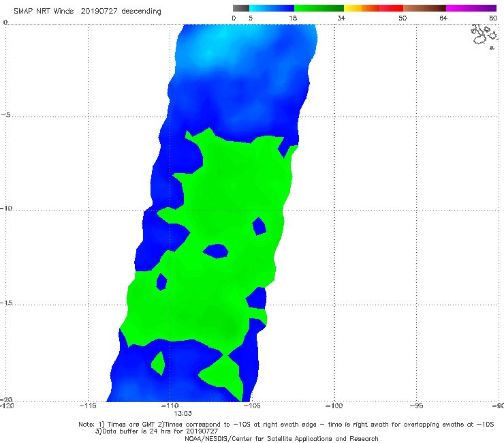
Task: Click the 'SMAP NRT Winds' title text
Action: click(x=44, y=12)
